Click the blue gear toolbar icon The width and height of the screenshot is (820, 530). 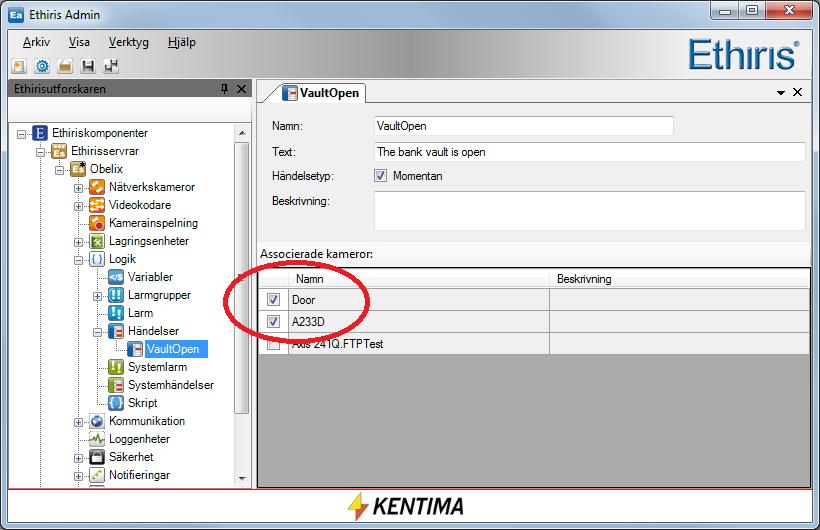pos(42,66)
